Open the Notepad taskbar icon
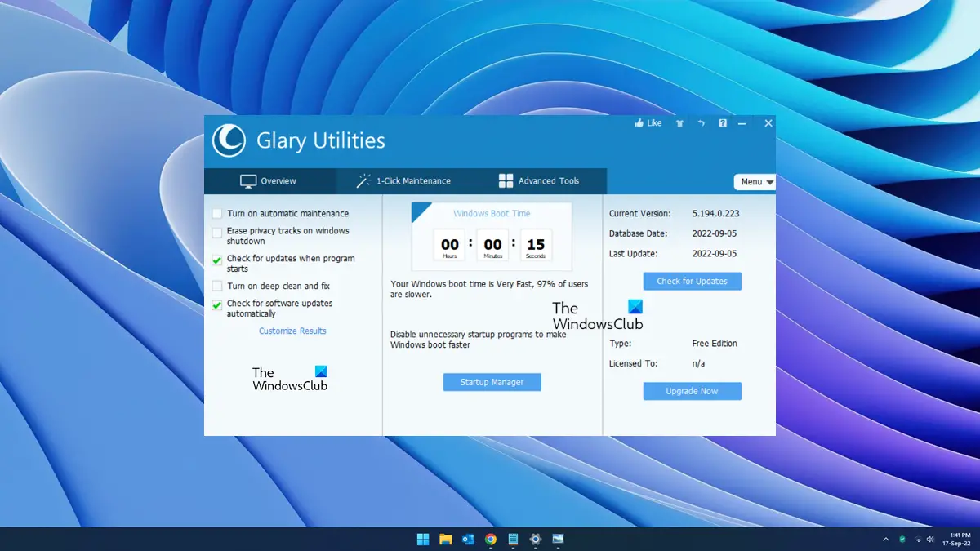 tap(513, 539)
